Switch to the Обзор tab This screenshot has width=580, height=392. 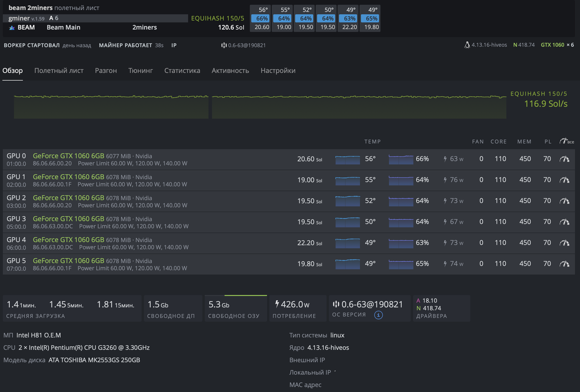click(x=13, y=70)
